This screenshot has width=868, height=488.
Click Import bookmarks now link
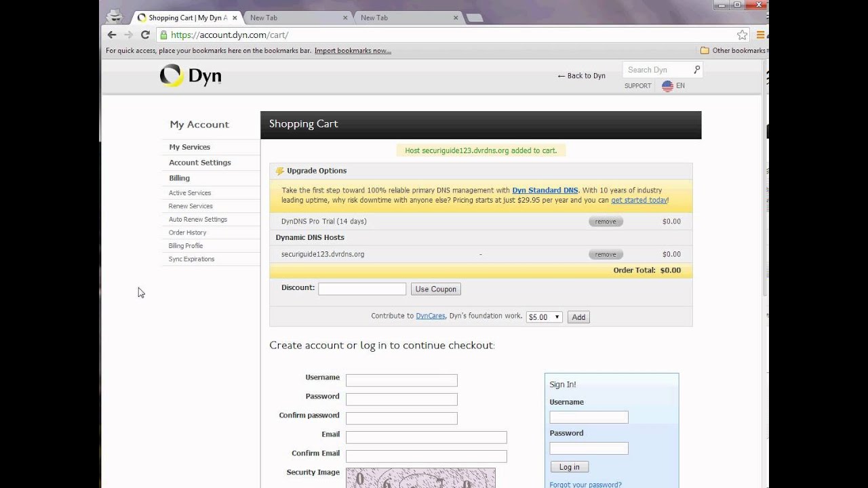353,51
